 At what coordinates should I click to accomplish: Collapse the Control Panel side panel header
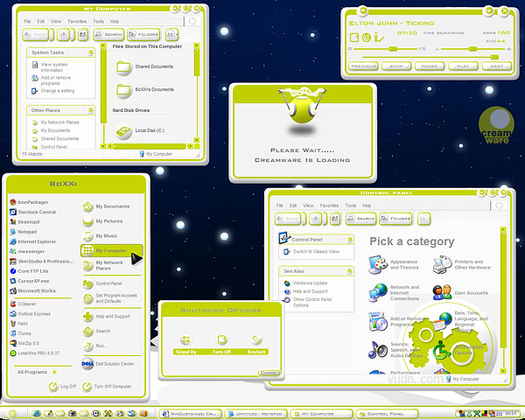click(349, 240)
